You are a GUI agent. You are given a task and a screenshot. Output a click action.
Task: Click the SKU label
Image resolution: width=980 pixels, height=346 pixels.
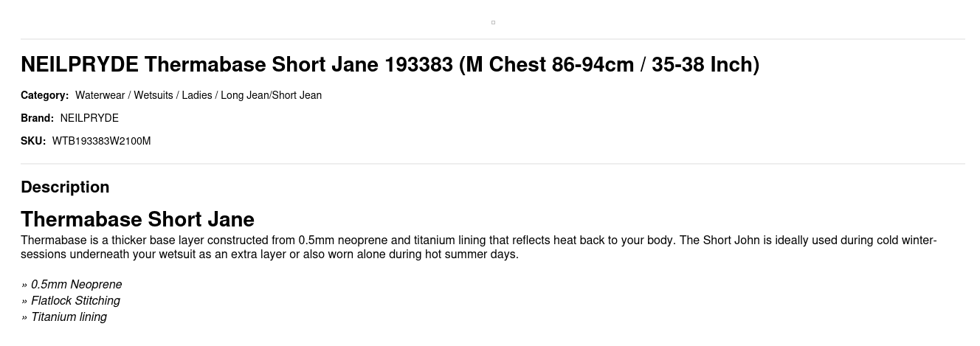coord(33,141)
